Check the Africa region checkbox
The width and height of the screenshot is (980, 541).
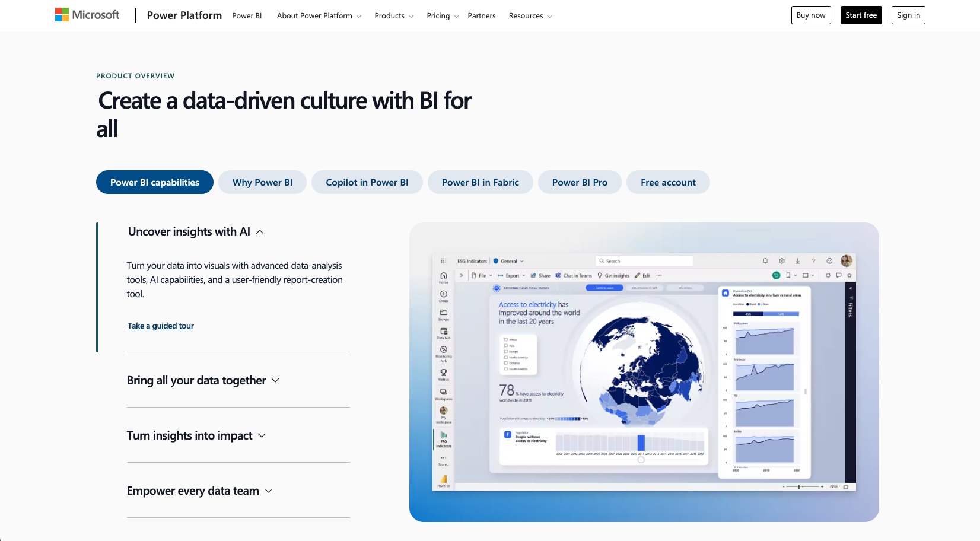coord(506,340)
